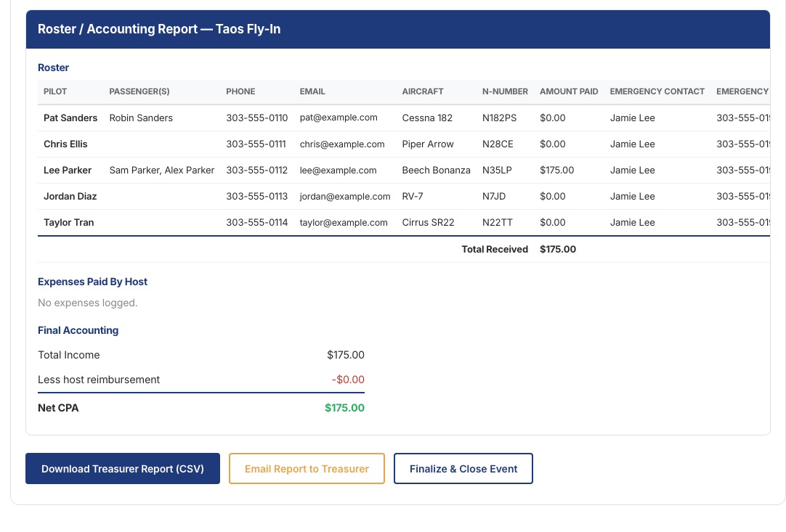Screen dimensions: 786x532
Task: Click N-number N182PS
Action: pyautogui.click(x=499, y=118)
